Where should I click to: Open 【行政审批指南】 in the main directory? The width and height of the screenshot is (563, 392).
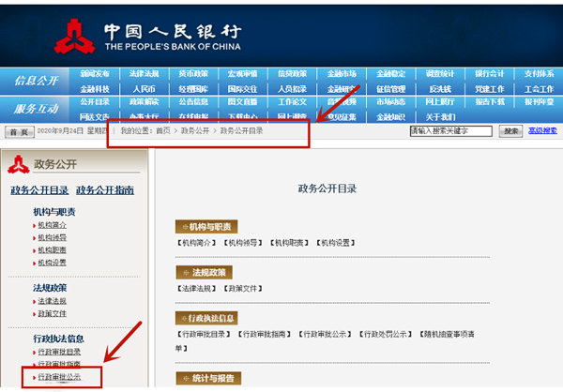(264, 334)
